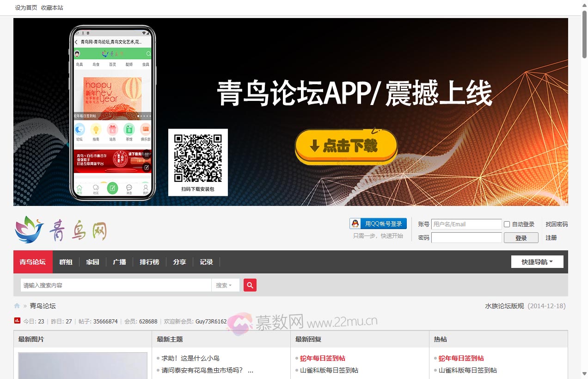Image resolution: width=588 pixels, height=379 pixels.
Task: Click the QQ penguin login icon
Action: [x=355, y=224]
